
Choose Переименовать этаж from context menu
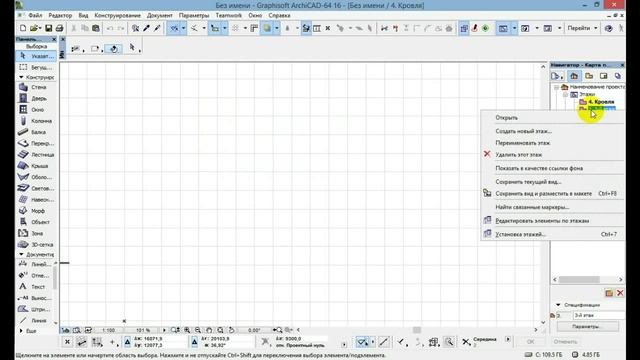point(553,143)
